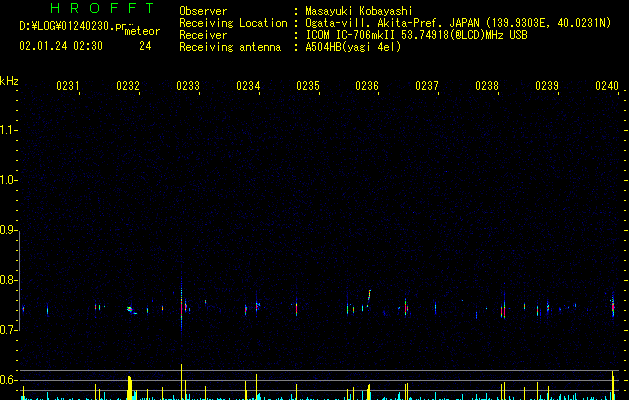629x400 pixels.
Task: Click the Observer label
Action: coord(203,11)
